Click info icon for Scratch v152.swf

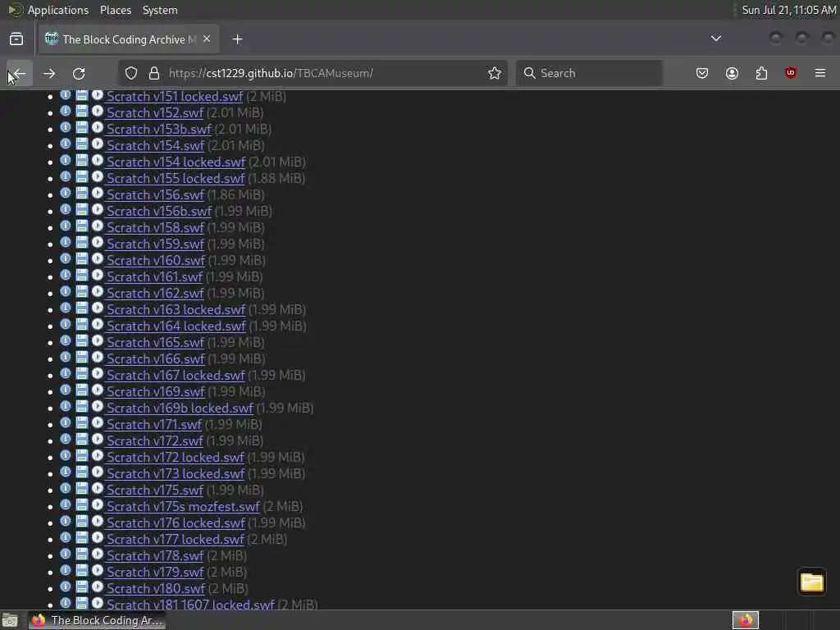pos(66,112)
